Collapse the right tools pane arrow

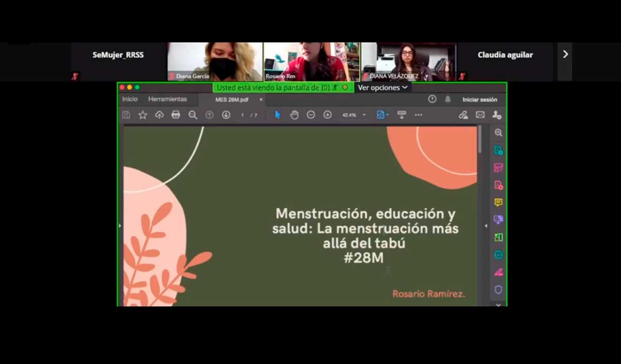point(485,226)
